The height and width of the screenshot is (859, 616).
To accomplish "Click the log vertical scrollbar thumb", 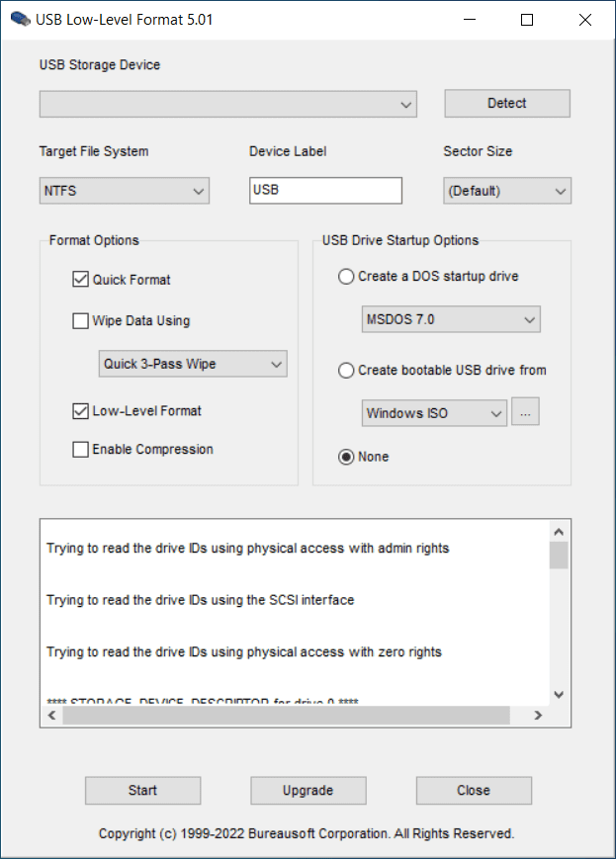I will 559,556.
